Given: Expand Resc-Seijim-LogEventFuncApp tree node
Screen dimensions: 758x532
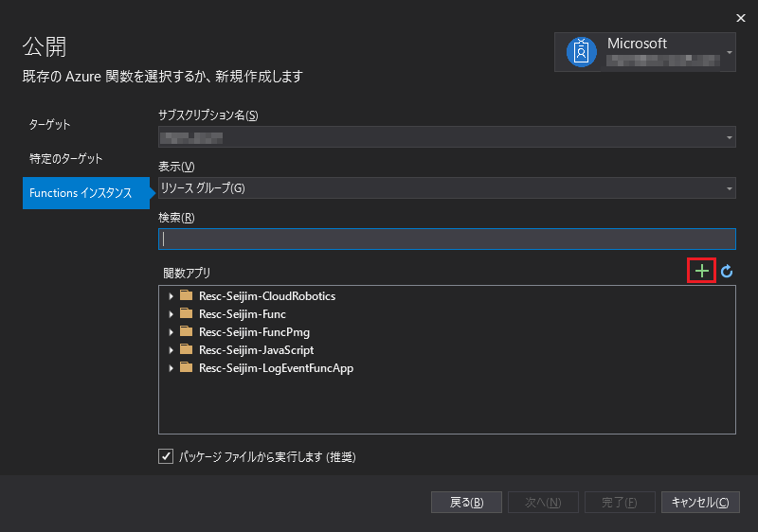Looking at the screenshot, I should point(171,368).
